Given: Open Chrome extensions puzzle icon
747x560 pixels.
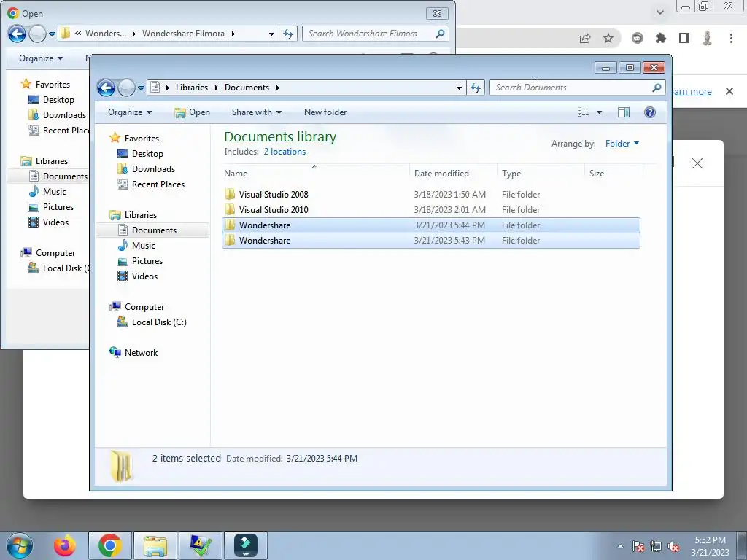Looking at the screenshot, I should tap(660, 38).
